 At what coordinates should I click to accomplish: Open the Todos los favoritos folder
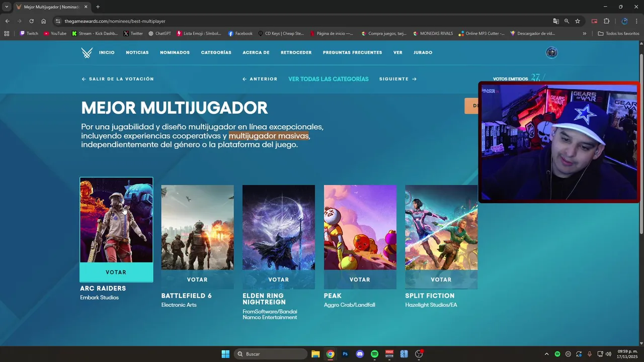click(x=618, y=34)
